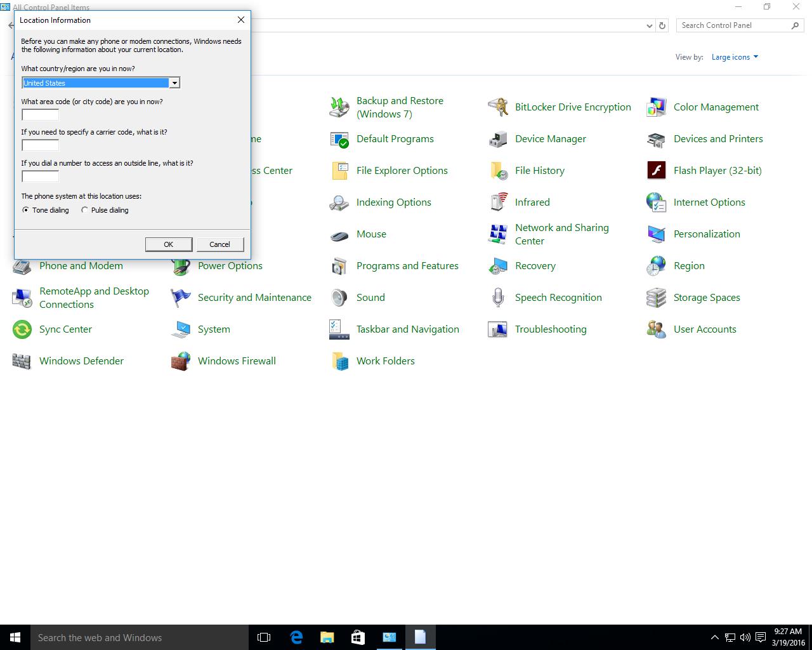
Task: Launch Microsoft Edge from taskbar
Action: coord(296,637)
